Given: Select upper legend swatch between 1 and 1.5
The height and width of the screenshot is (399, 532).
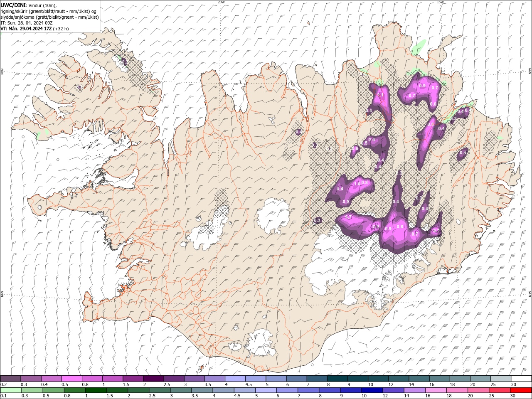Looking at the screenshot, I should pos(113,378).
